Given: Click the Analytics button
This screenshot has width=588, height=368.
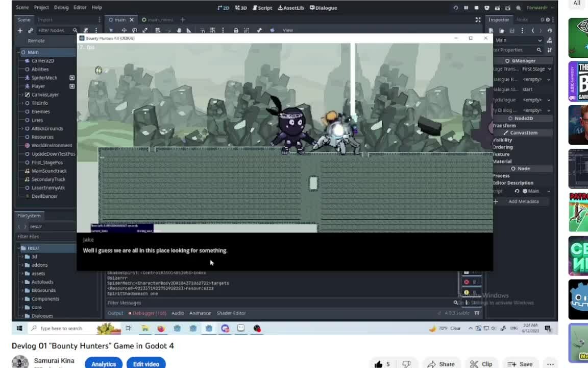Looking at the screenshot, I should point(104,364).
